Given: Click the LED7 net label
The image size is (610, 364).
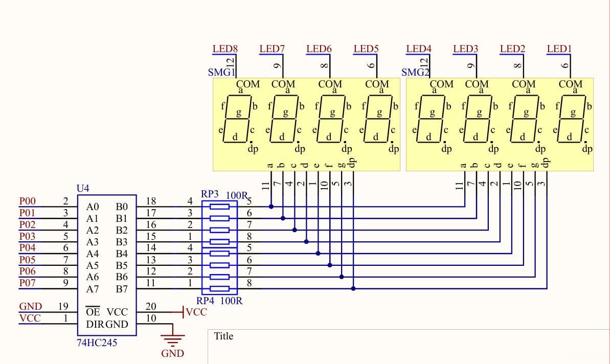Looking at the screenshot, I should [x=272, y=49].
